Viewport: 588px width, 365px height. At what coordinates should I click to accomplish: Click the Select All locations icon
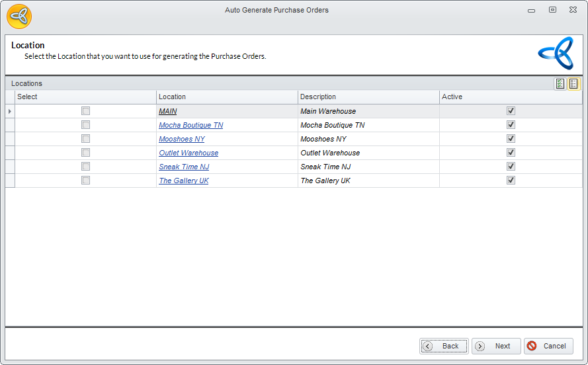[560, 84]
